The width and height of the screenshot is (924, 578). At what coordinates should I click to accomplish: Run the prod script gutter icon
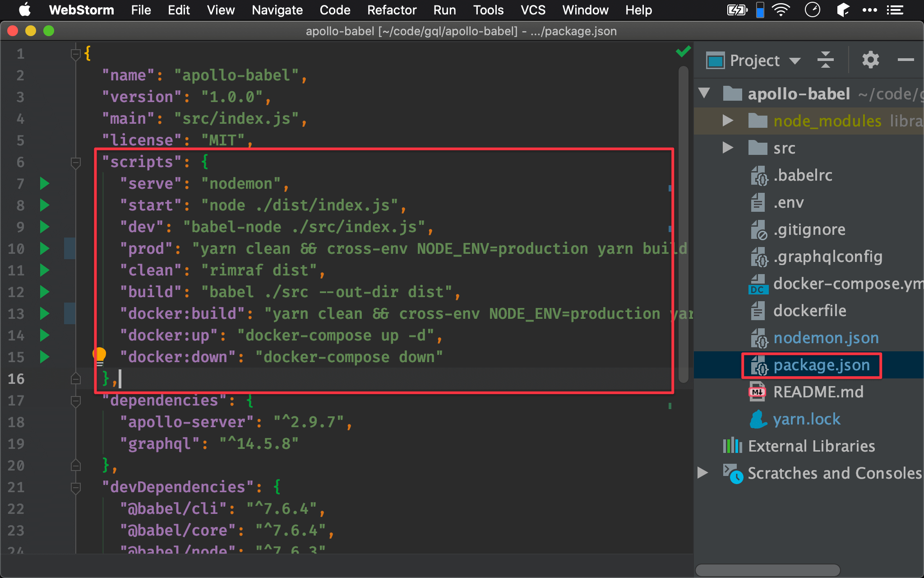[x=44, y=248]
